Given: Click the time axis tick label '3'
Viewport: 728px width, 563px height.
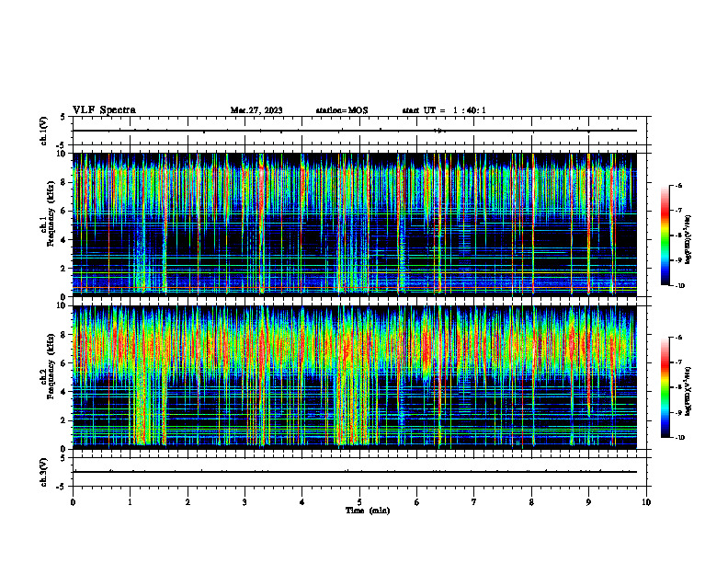Looking at the screenshot, I should (x=245, y=502).
